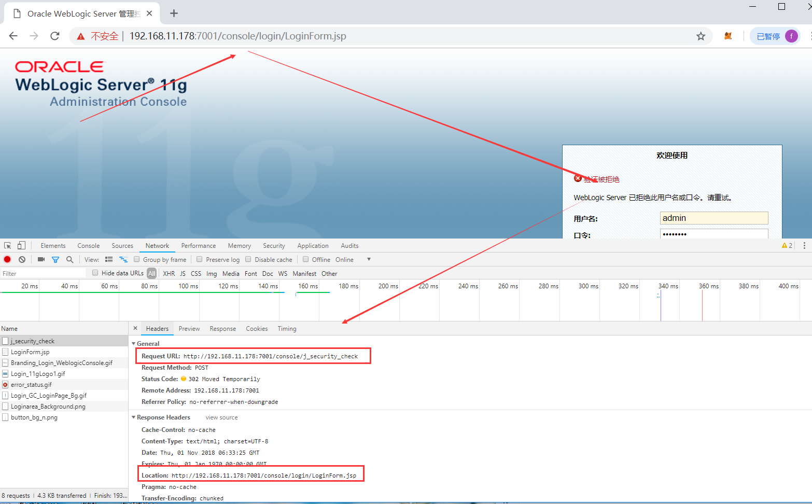Viewport: 812px width, 504px height.
Task: Select the Audits tab
Action: 349,246
